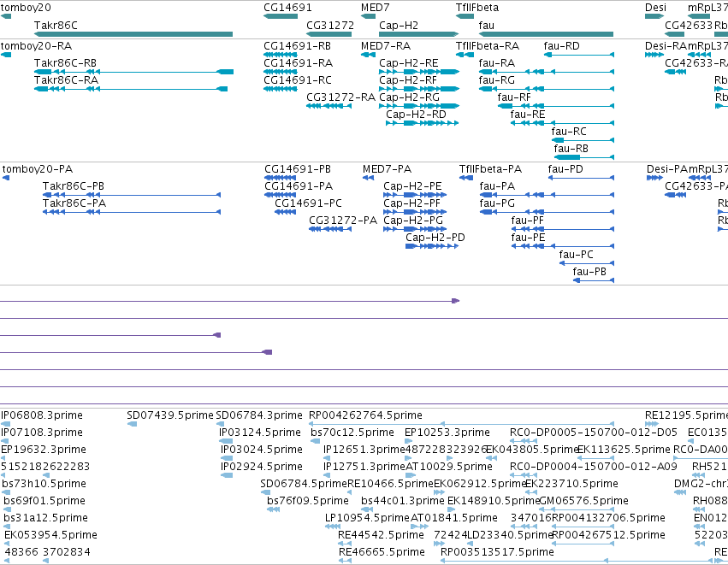Click EST bs44c01.3prime

365,509
